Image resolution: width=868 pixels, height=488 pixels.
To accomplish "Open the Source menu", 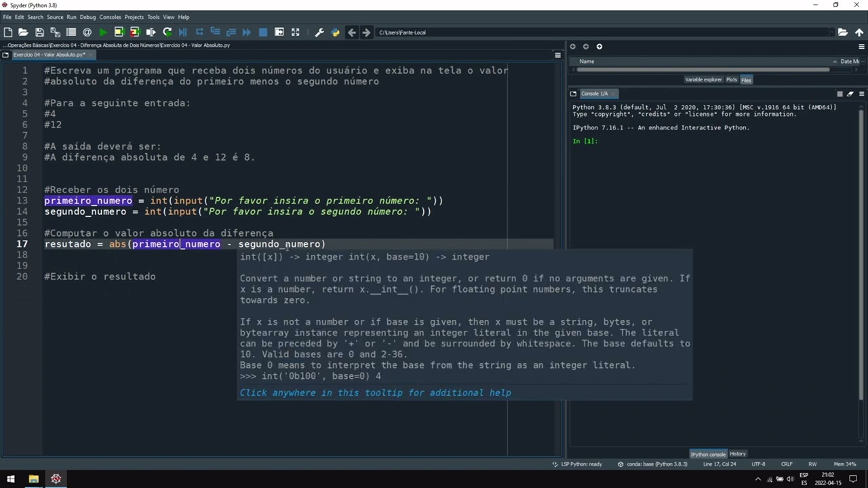I will [x=55, y=17].
